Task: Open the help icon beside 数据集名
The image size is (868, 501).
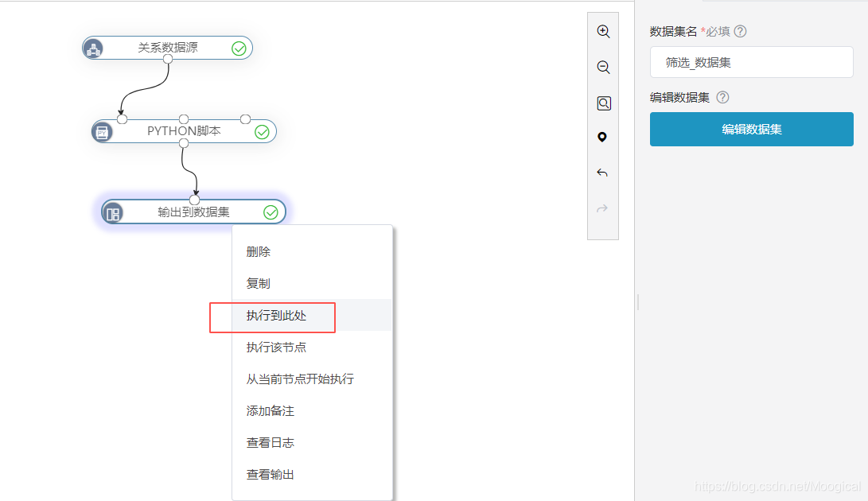Action: click(740, 32)
